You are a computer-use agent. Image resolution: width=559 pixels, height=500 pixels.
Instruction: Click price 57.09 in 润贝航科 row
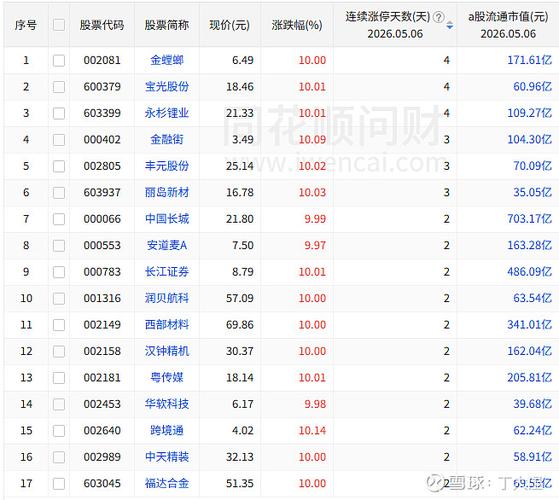(x=240, y=298)
